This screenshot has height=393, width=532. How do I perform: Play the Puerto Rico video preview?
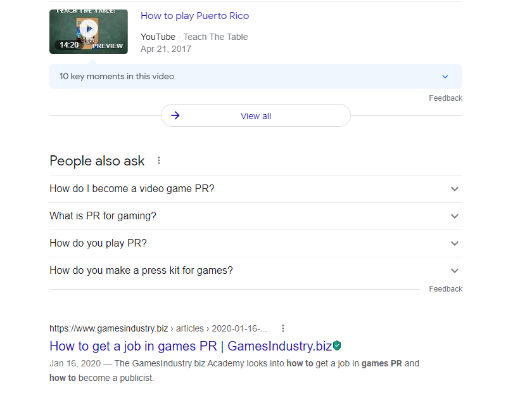(89, 29)
